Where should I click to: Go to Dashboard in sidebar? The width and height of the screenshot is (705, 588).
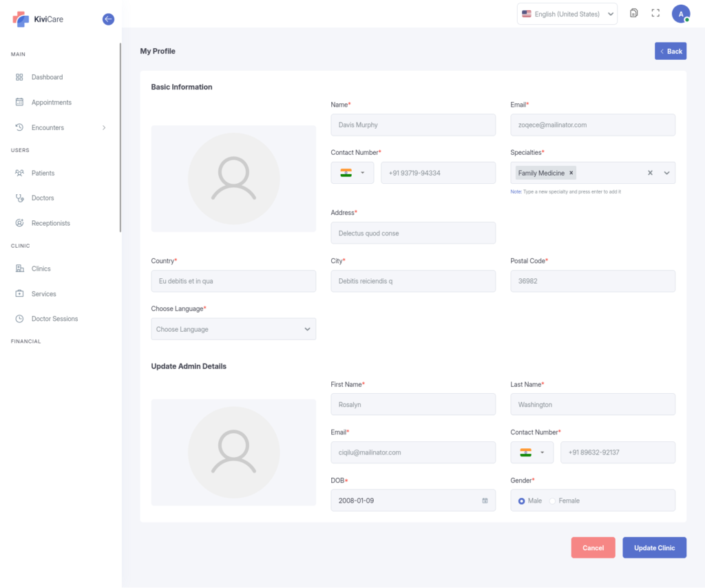click(x=47, y=77)
